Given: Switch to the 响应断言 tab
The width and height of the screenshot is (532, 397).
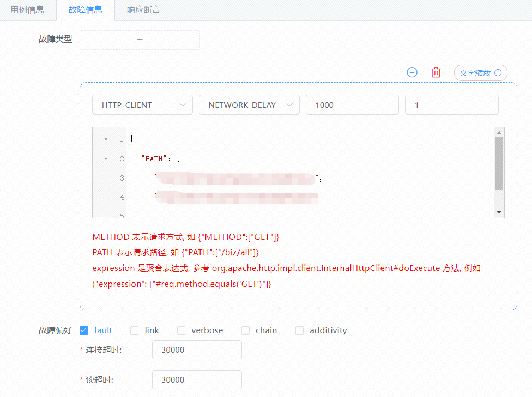Looking at the screenshot, I should point(143,9).
